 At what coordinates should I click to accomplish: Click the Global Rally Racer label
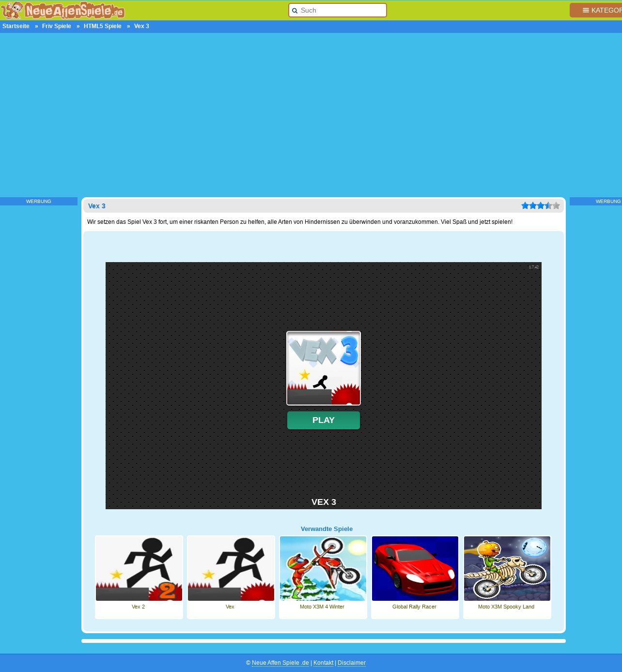414,607
